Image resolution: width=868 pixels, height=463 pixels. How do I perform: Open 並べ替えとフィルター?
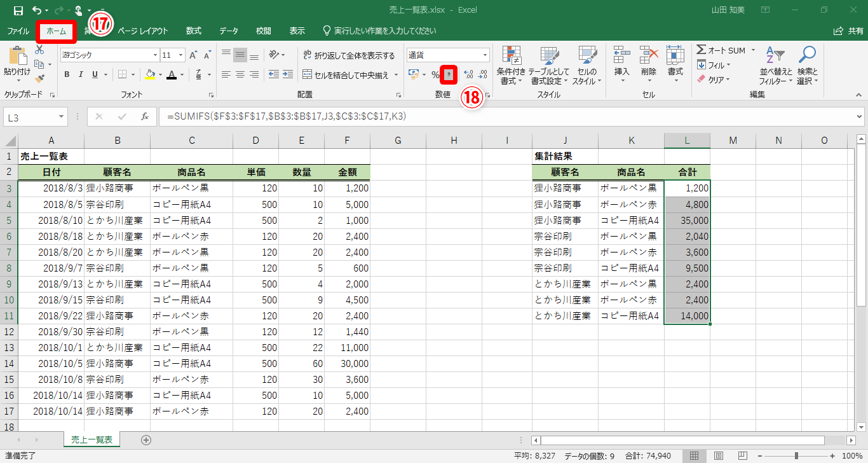[776, 66]
